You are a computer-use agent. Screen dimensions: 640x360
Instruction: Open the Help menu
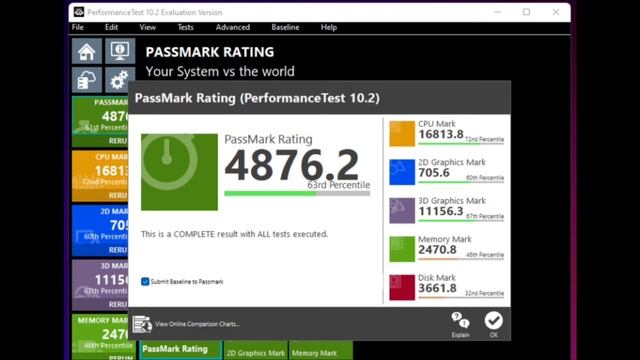coord(329,27)
